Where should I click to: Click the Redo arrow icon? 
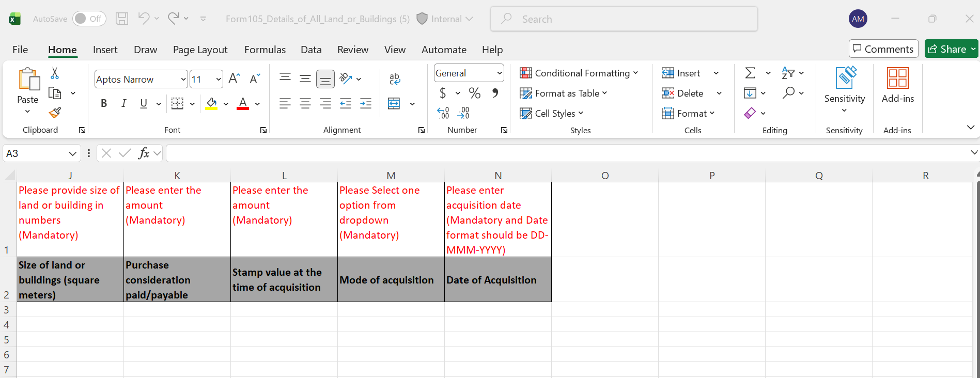(174, 19)
